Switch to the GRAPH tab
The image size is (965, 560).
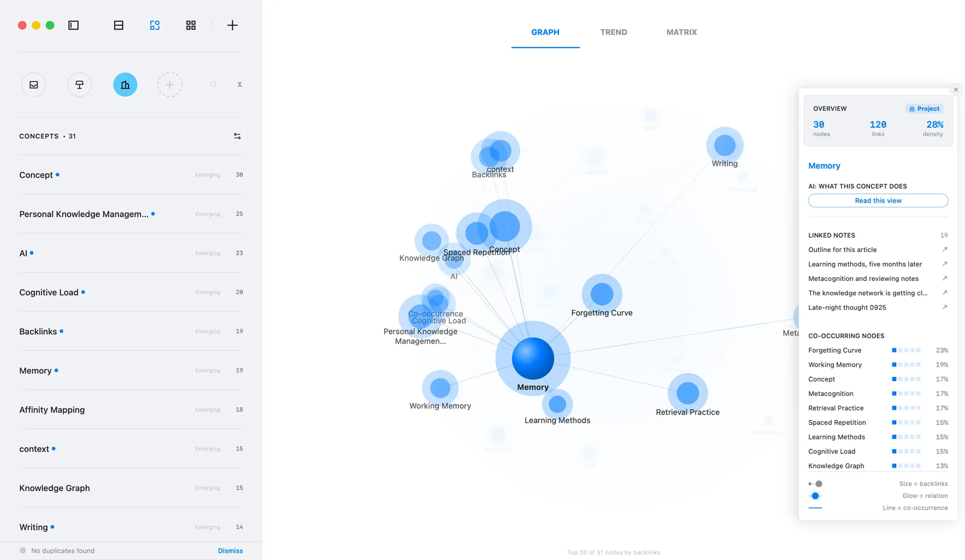pyautogui.click(x=545, y=33)
